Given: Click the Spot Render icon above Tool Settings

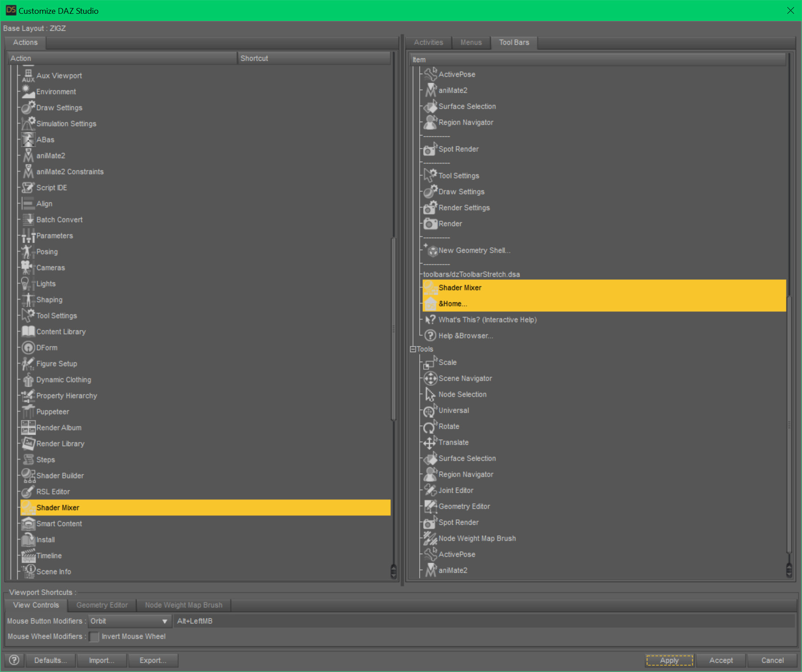Looking at the screenshot, I should point(430,149).
